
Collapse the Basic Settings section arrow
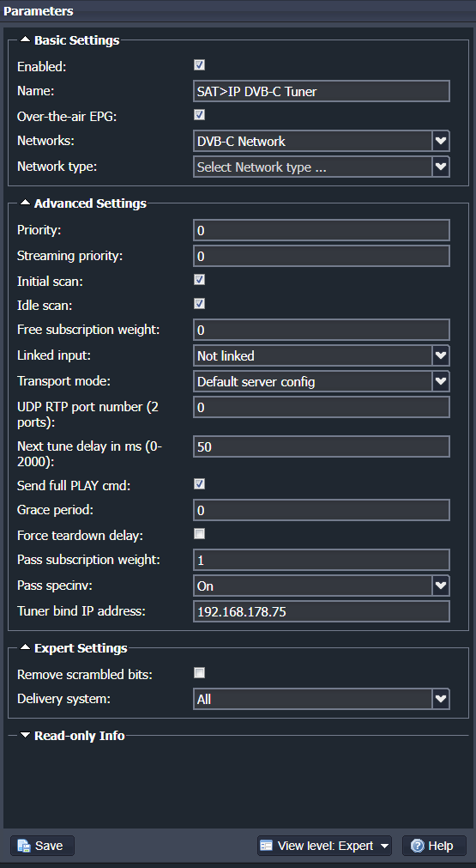pos(25,39)
